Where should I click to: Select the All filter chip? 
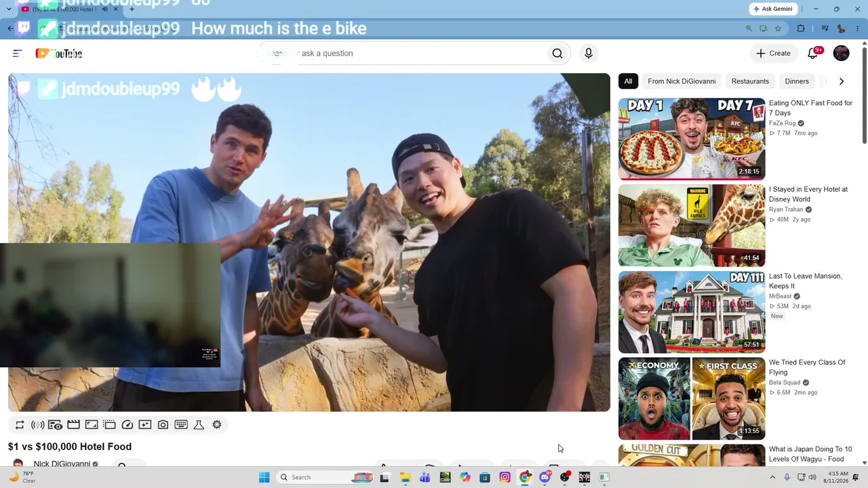pyautogui.click(x=628, y=81)
